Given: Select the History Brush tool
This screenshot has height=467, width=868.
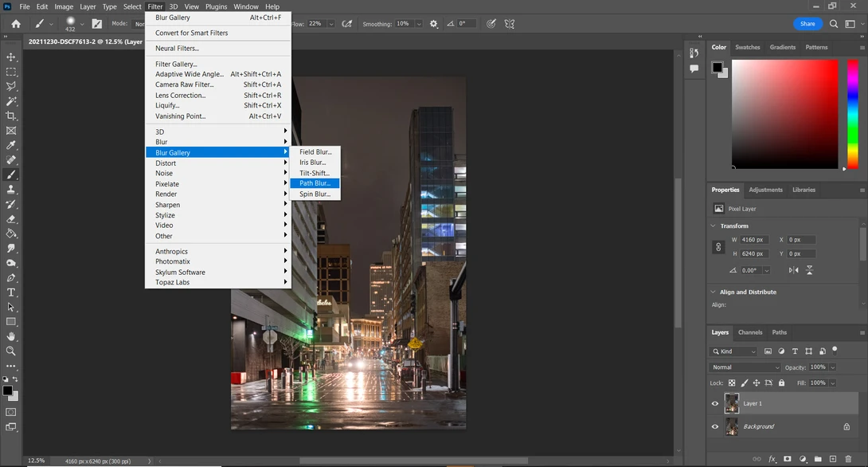Looking at the screenshot, I should (x=10, y=204).
